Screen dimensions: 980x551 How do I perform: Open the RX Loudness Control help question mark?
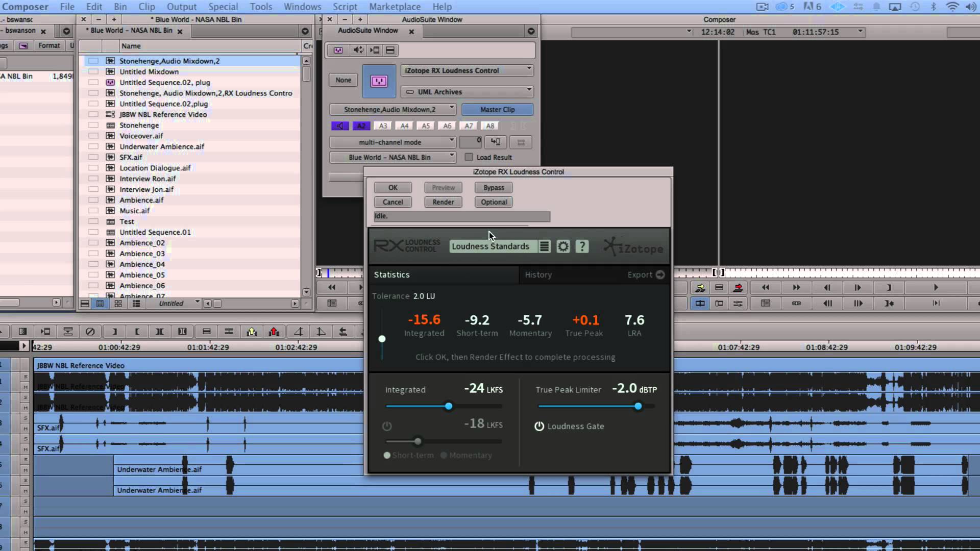tap(582, 246)
